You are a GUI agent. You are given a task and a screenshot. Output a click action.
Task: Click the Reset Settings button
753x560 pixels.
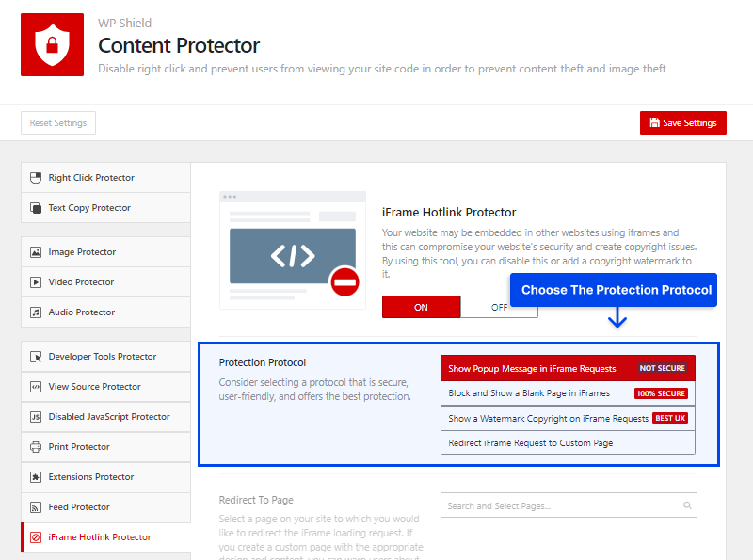point(58,123)
